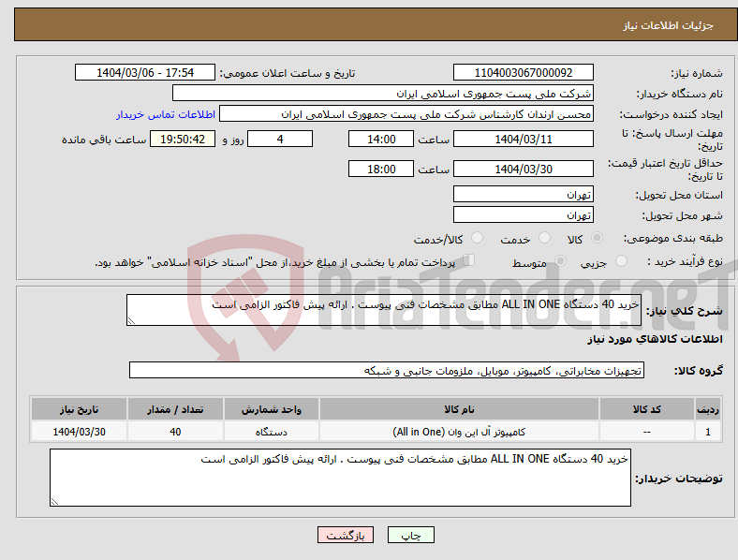Open the اطلاعات تماس خریدار link
Viewport: 738px width, 560px height.
click(166, 114)
